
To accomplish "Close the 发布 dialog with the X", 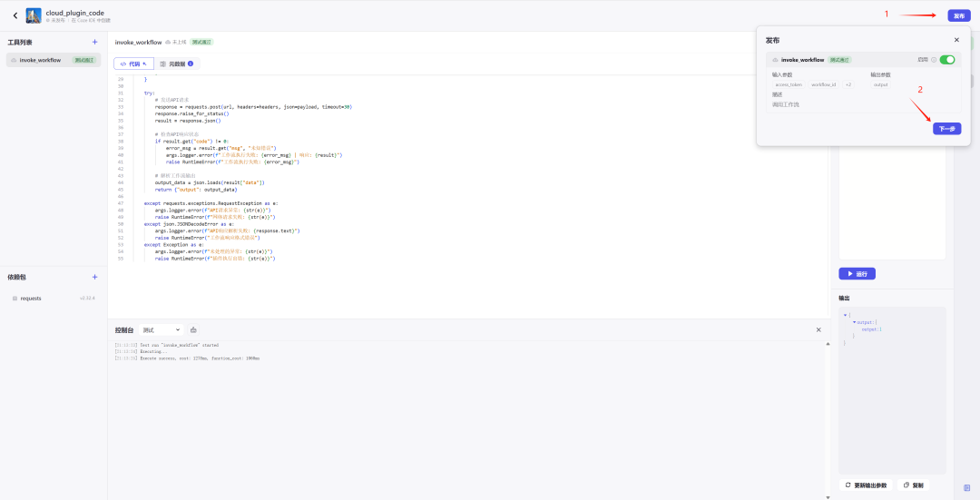I will coord(956,40).
